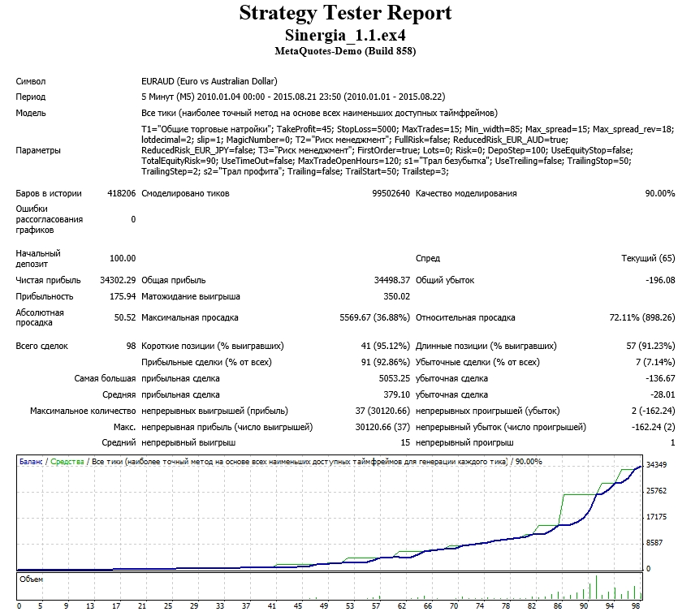
Task: Click modelling quality value '90.00%'
Action: pos(659,193)
